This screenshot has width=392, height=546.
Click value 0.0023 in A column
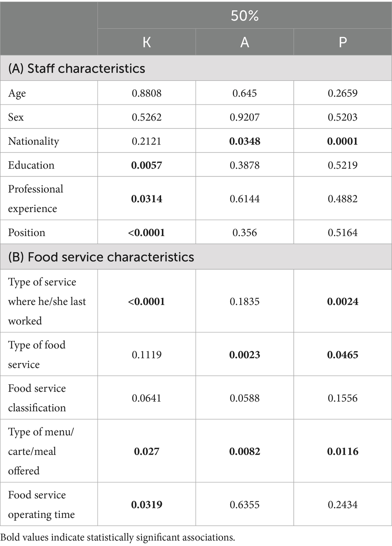245,355
